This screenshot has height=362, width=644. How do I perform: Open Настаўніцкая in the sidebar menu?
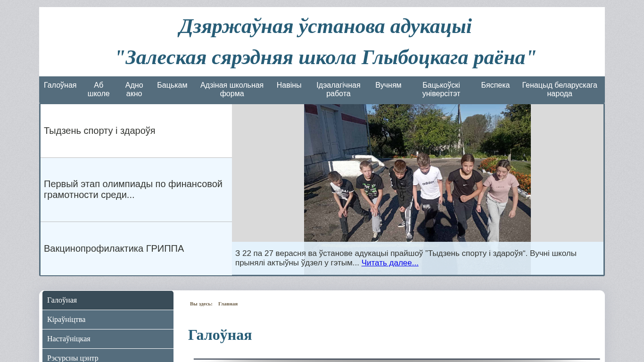[108, 339]
